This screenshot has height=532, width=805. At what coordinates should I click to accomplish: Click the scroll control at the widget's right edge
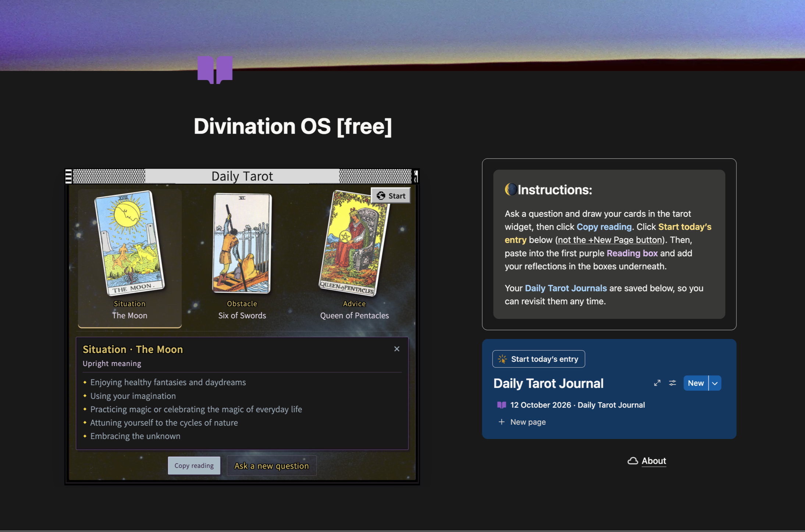tap(415, 176)
